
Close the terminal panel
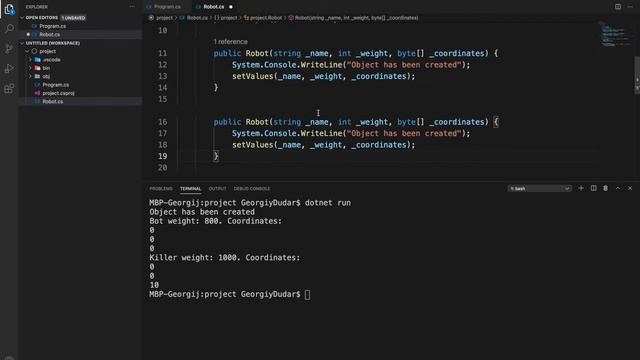[630, 188]
